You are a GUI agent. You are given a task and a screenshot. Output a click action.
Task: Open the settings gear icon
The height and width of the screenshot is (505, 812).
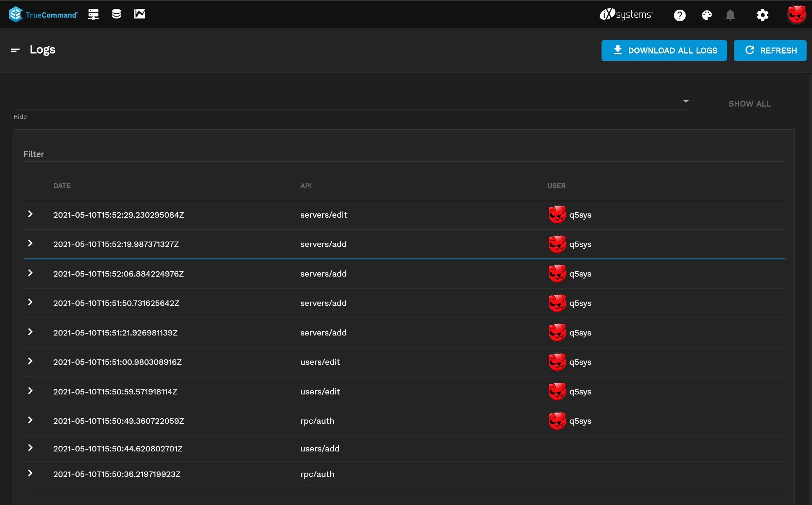tap(762, 15)
